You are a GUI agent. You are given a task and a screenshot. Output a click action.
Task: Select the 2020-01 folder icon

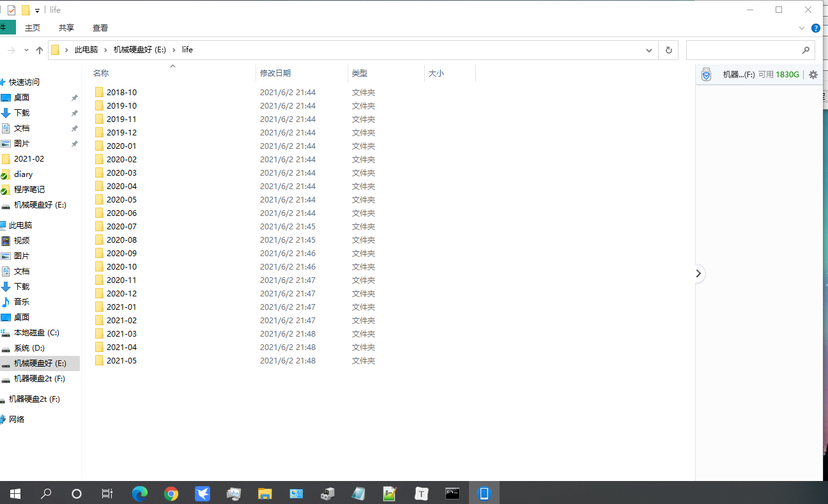(x=99, y=146)
